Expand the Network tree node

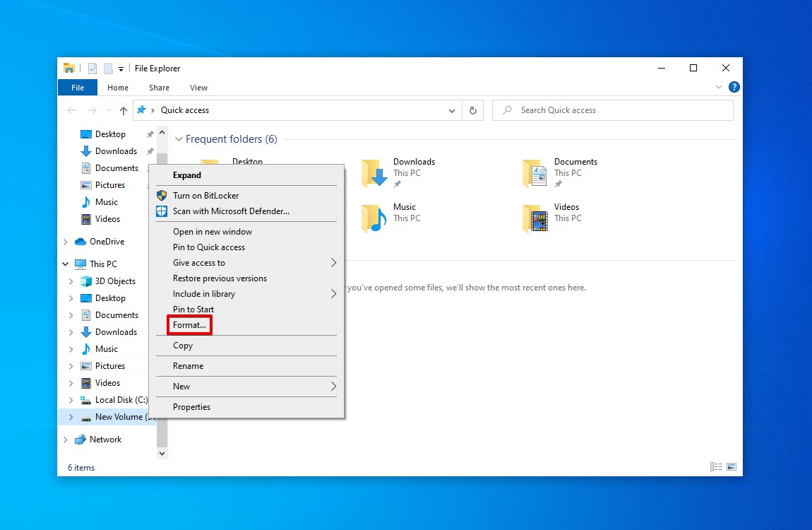pyautogui.click(x=65, y=440)
